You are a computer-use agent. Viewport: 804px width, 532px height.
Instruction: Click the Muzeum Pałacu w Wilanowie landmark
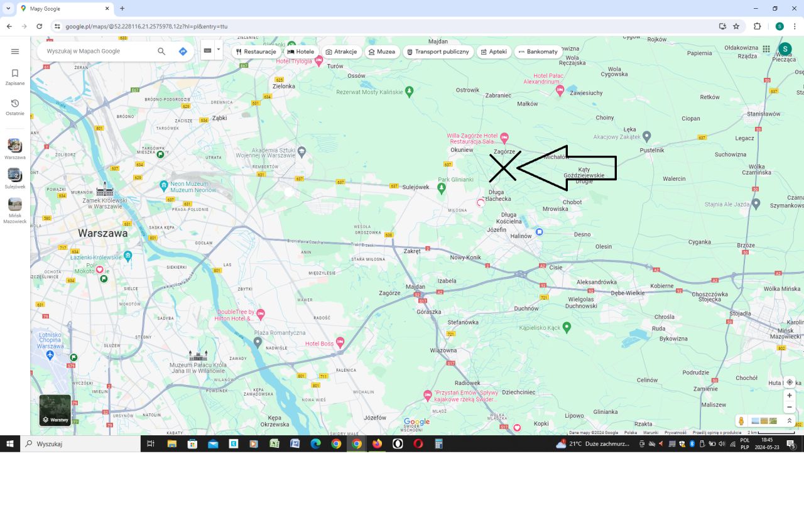198,356
